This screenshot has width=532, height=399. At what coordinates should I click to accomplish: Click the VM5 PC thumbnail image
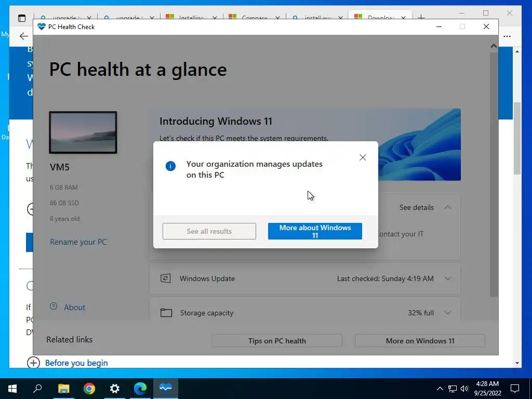click(83, 132)
